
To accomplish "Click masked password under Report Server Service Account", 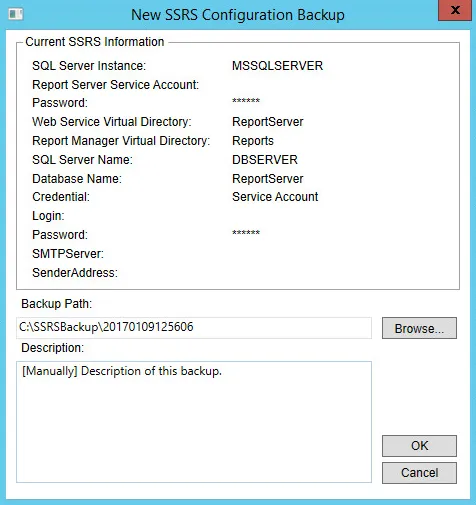I will 246,101.
